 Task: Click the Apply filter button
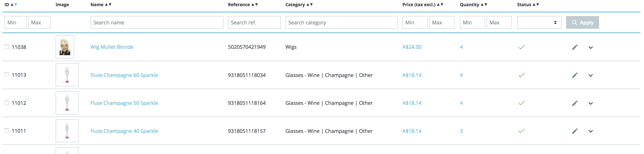[x=582, y=23]
